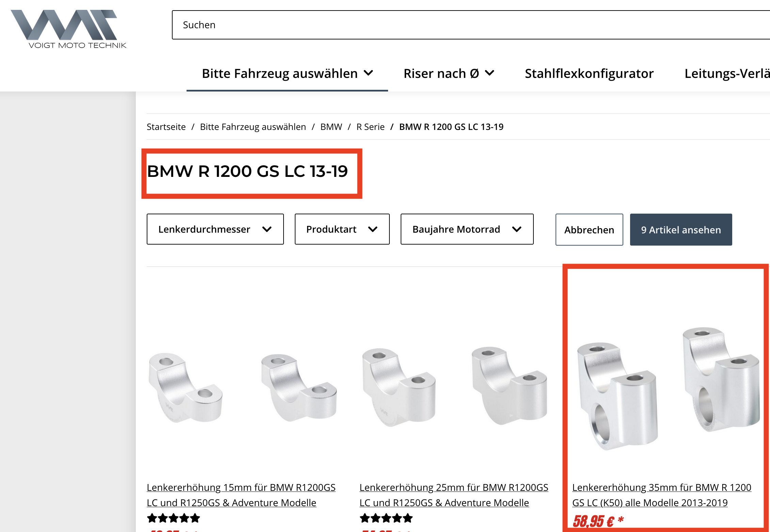The image size is (770, 532).
Task: Open the Produktart filter dropdown
Action: tap(342, 229)
